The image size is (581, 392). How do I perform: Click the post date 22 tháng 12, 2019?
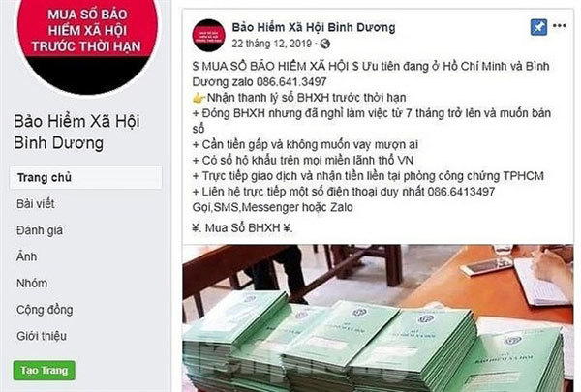point(271,45)
